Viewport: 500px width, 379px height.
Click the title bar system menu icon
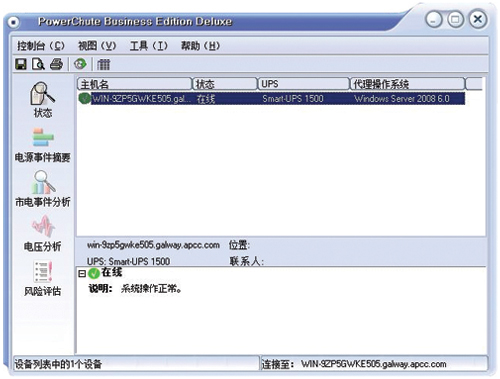coord(13,22)
